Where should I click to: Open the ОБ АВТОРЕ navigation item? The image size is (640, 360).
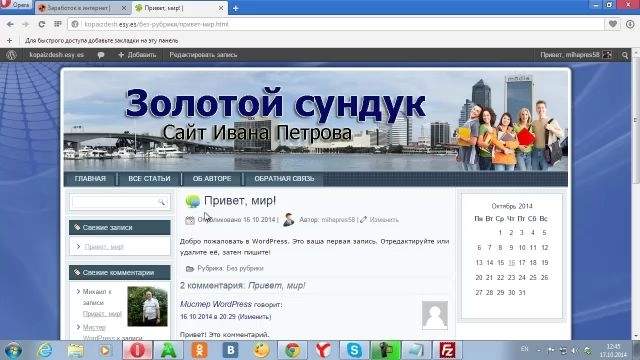click(x=212, y=179)
